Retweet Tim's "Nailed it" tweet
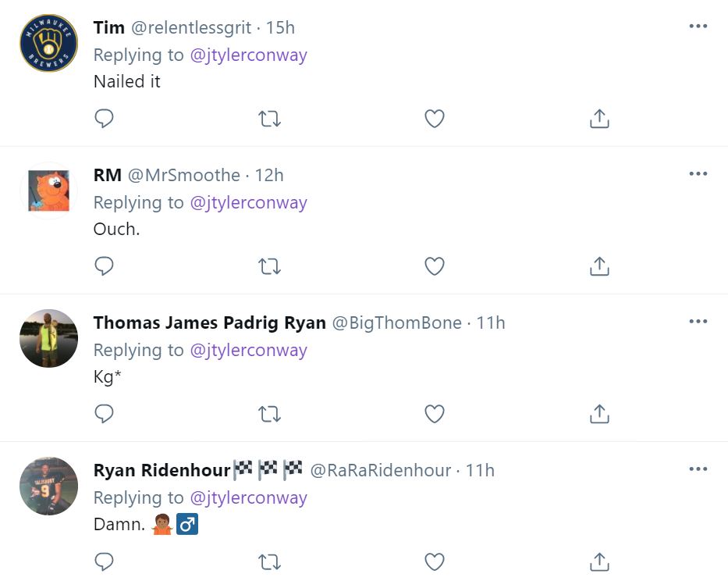Viewport: 728px width, 588px height. point(269,119)
